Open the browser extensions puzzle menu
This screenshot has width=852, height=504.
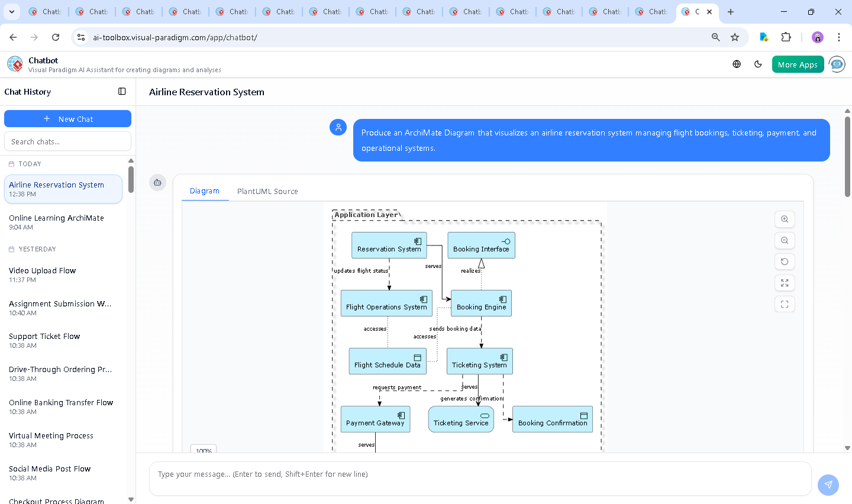click(x=786, y=37)
